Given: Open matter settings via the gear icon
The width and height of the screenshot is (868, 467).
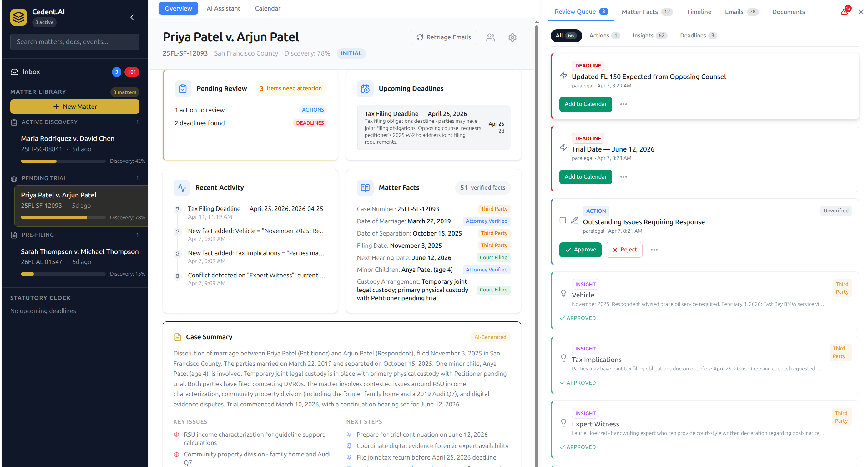Looking at the screenshot, I should point(512,37).
